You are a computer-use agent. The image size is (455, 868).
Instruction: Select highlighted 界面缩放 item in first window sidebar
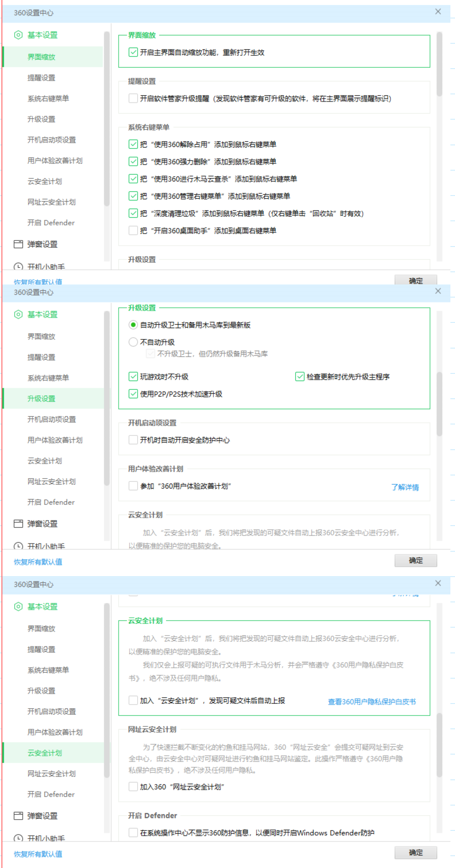pos(53,57)
